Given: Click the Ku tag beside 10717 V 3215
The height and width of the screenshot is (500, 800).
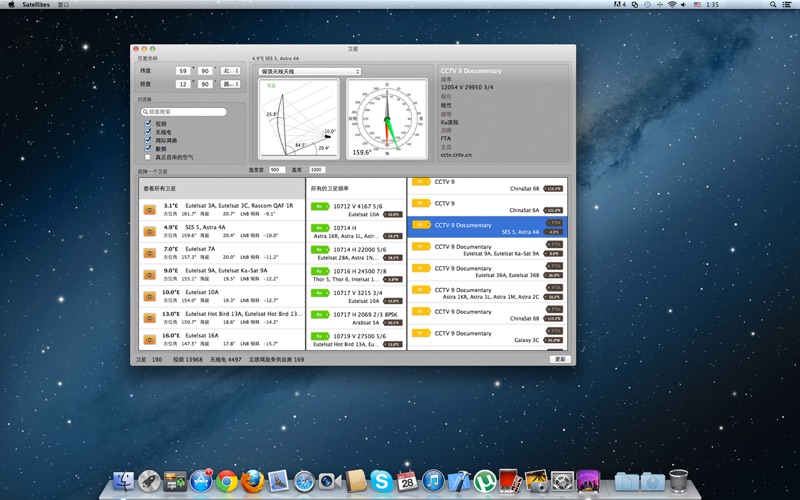Looking at the screenshot, I should [320, 293].
